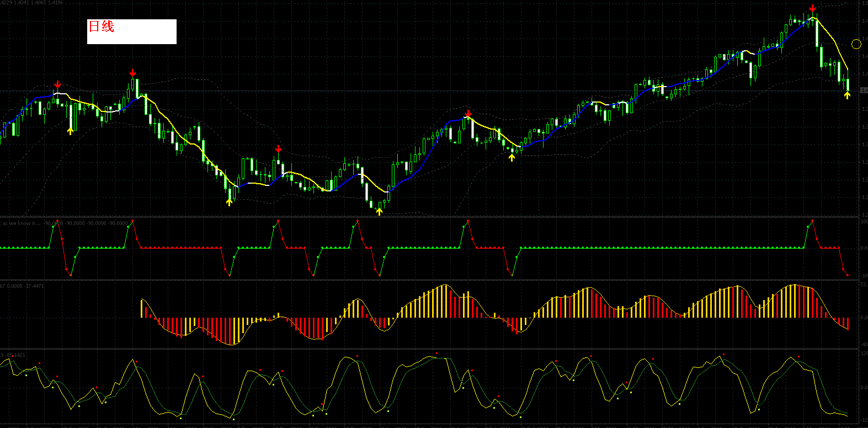This screenshot has height=428, width=868.
Task: Click the last red peak dot in signal panel
Action: click(x=812, y=221)
